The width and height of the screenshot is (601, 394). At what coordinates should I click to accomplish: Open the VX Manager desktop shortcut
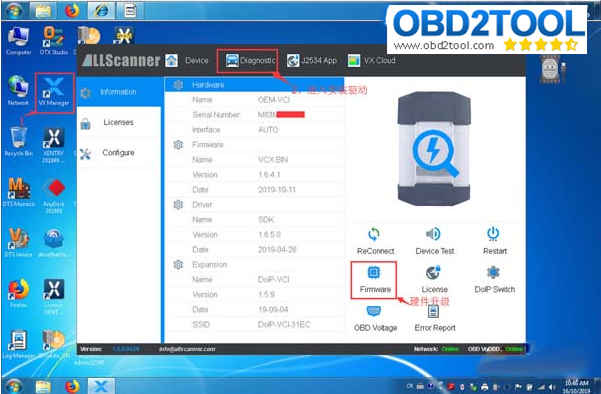[x=54, y=92]
